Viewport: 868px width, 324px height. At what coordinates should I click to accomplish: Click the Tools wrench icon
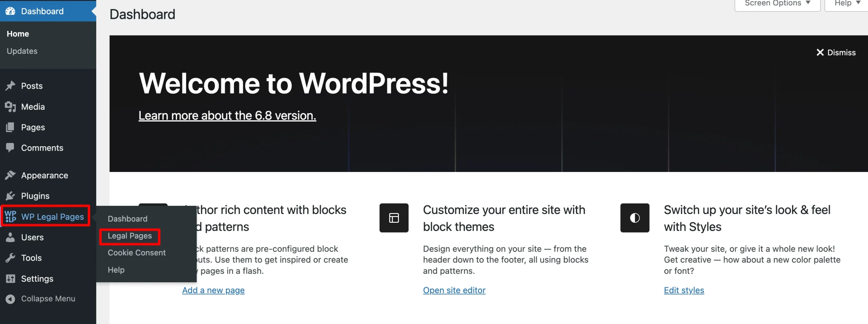[x=11, y=258]
